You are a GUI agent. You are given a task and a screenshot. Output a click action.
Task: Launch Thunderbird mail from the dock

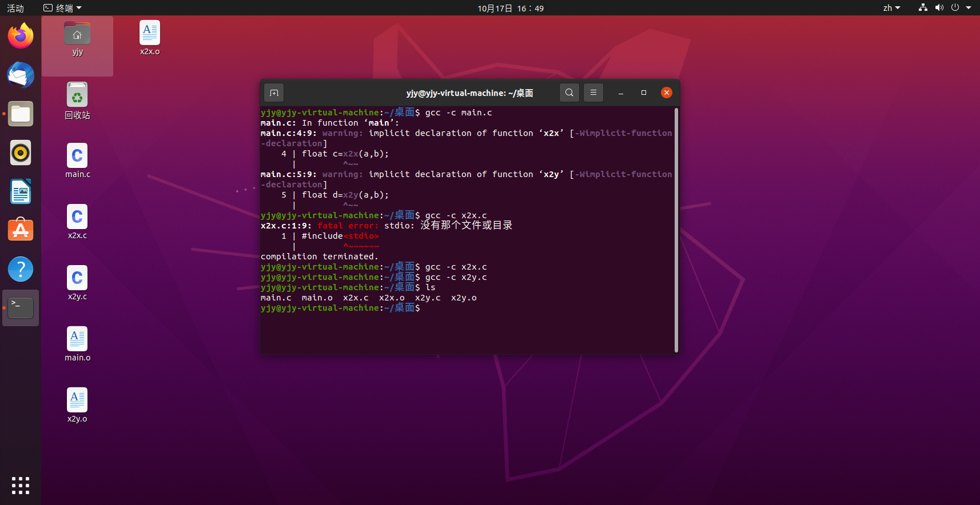21,75
